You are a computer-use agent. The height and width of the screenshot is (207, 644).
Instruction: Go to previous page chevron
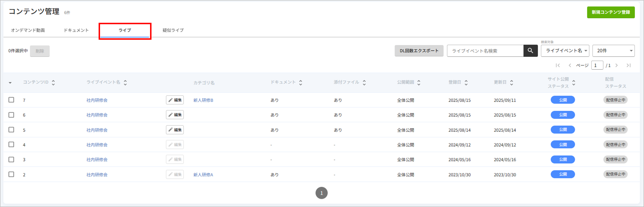point(570,65)
